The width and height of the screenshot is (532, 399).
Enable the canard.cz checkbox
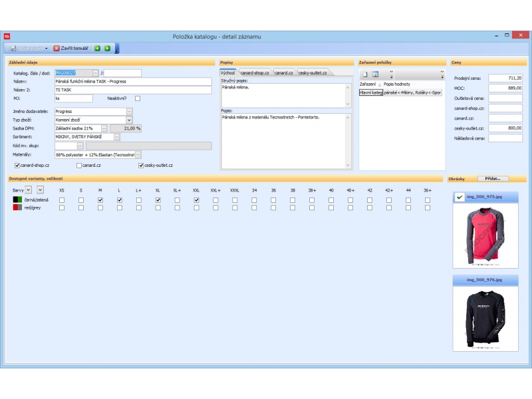point(79,166)
